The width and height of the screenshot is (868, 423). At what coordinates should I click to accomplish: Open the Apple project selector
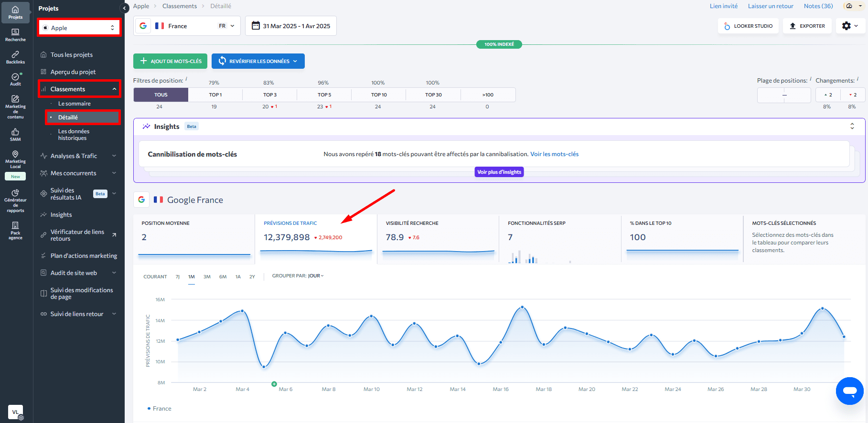click(79, 28)
